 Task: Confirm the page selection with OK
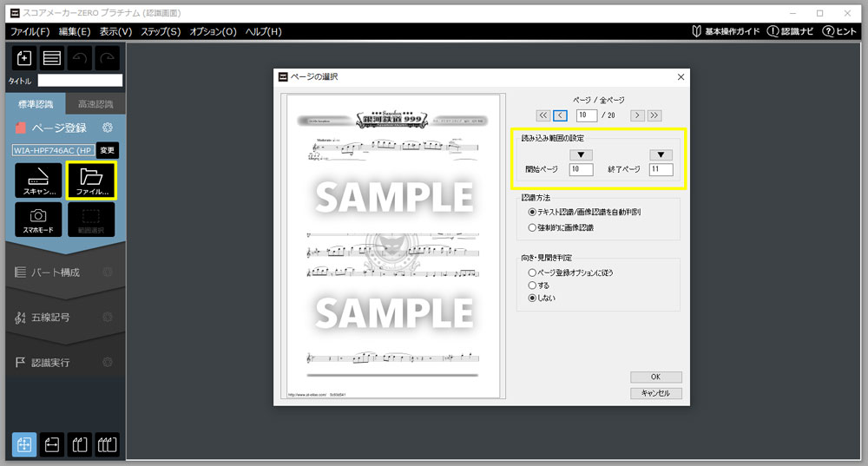[656, 377]
